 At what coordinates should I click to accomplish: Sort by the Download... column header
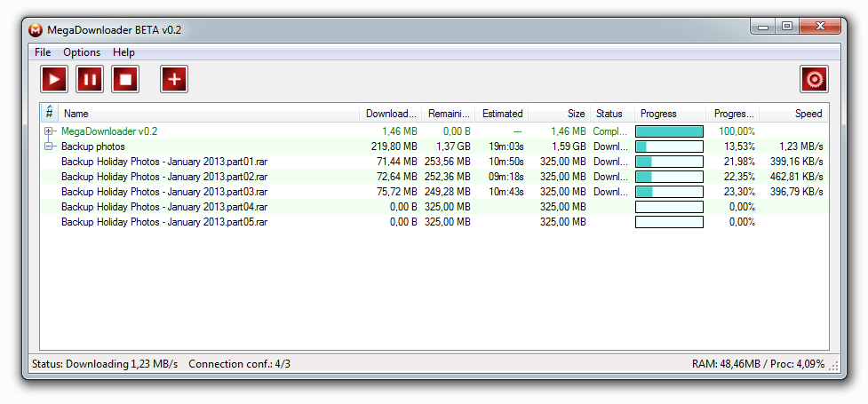pos(391,113)
